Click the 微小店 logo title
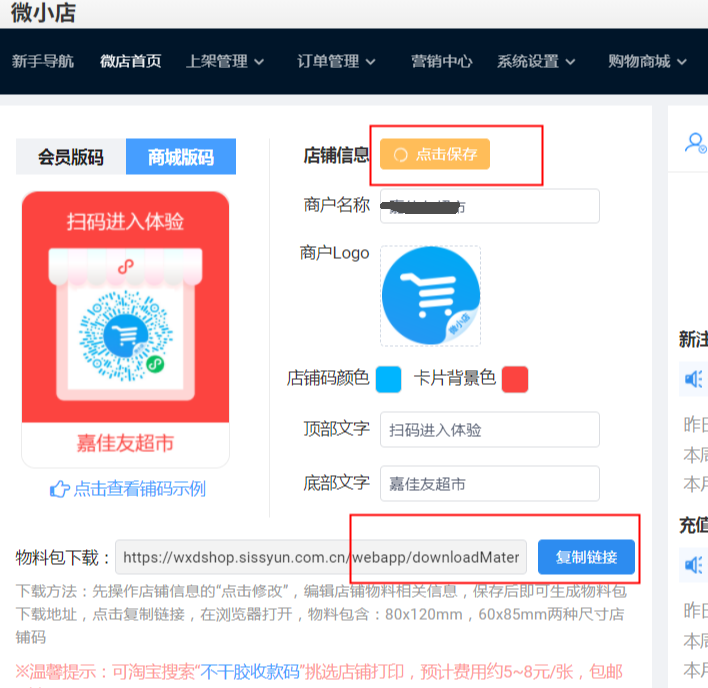Image resolution: width=708 pixels, height=688 pixels. [x=43, y=12]
